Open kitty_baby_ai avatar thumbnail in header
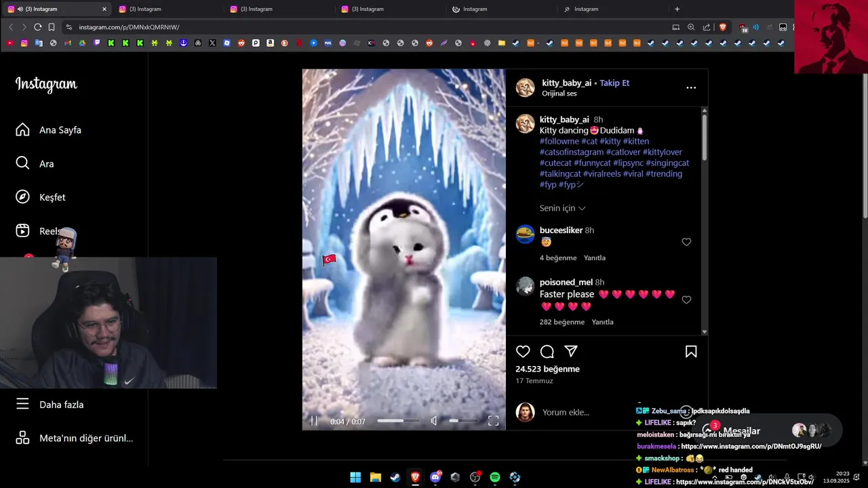 pos(525,87)
